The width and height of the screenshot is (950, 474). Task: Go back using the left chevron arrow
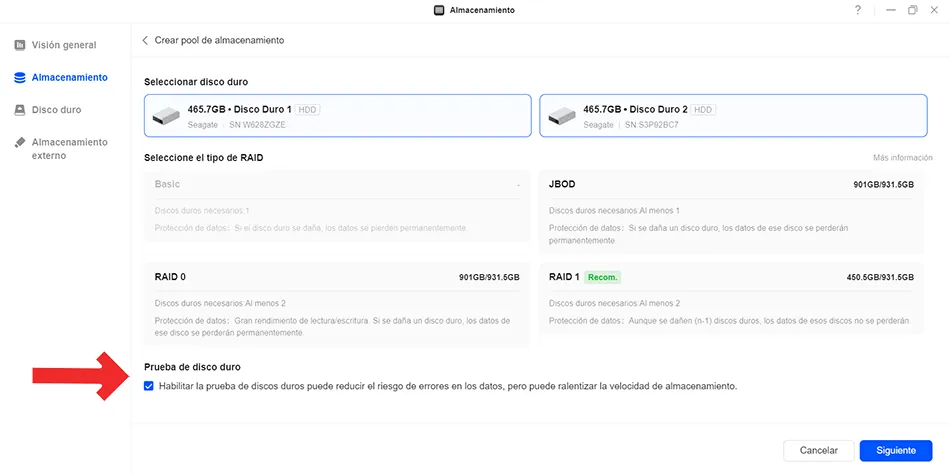click(x=145, y=41)
